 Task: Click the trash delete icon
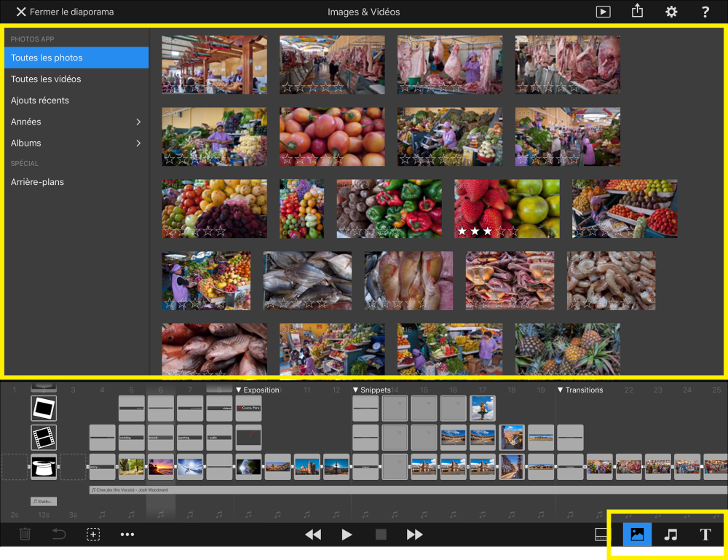tap(25, 534)
